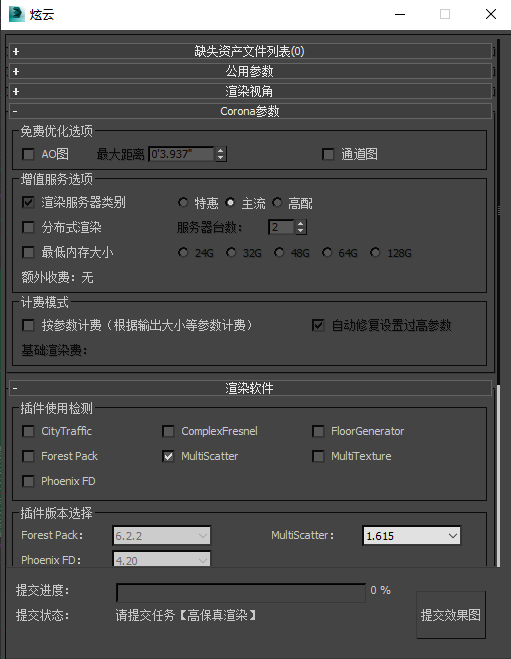This screenshot has height=659, width=511.
Task: Open the MultiScatter version dropdown
Action: pos(411,536)
